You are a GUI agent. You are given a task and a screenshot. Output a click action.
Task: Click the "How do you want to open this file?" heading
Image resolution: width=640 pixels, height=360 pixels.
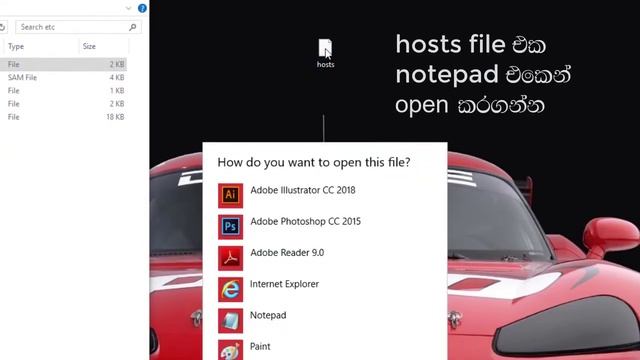[314, 162]
